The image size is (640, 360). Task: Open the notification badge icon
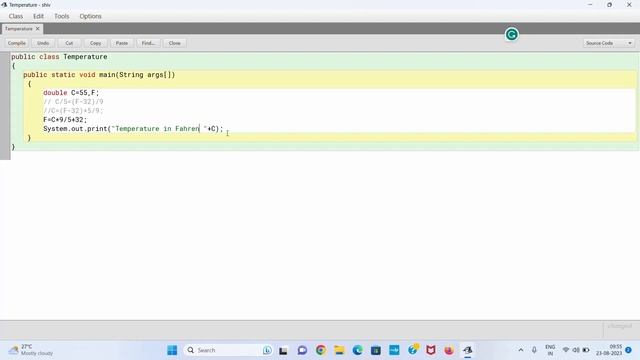coord(629,350)
